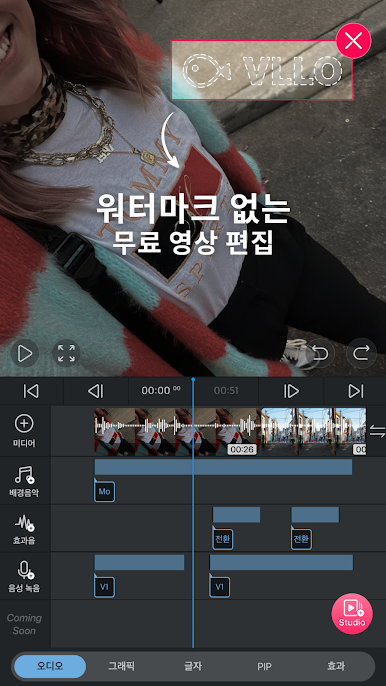Viewport: 386px width, 686px height.
Task: Open fullscreen preview mode
Action: coord(66,353)
